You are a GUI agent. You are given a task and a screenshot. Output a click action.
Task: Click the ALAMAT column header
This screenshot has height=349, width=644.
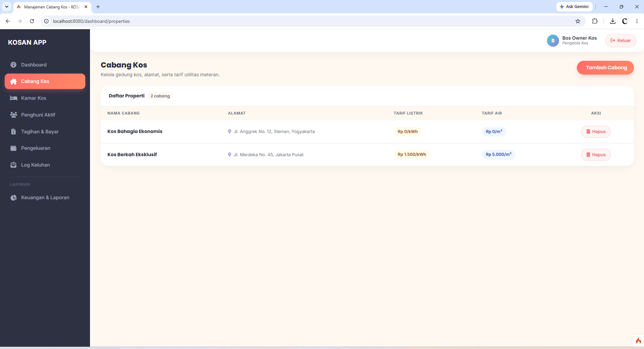pyautogui.click(x=237, y=113)
